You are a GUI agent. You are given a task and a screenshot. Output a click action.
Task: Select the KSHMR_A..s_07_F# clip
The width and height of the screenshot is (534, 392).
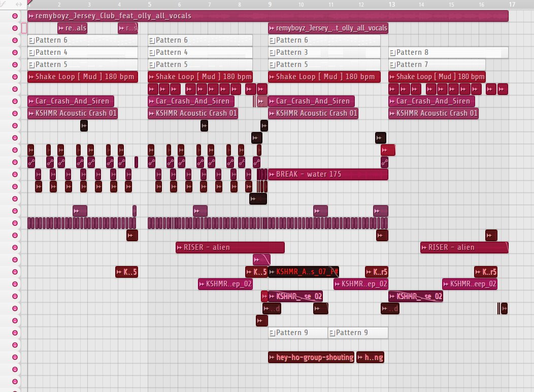click(x=304, y=272)
